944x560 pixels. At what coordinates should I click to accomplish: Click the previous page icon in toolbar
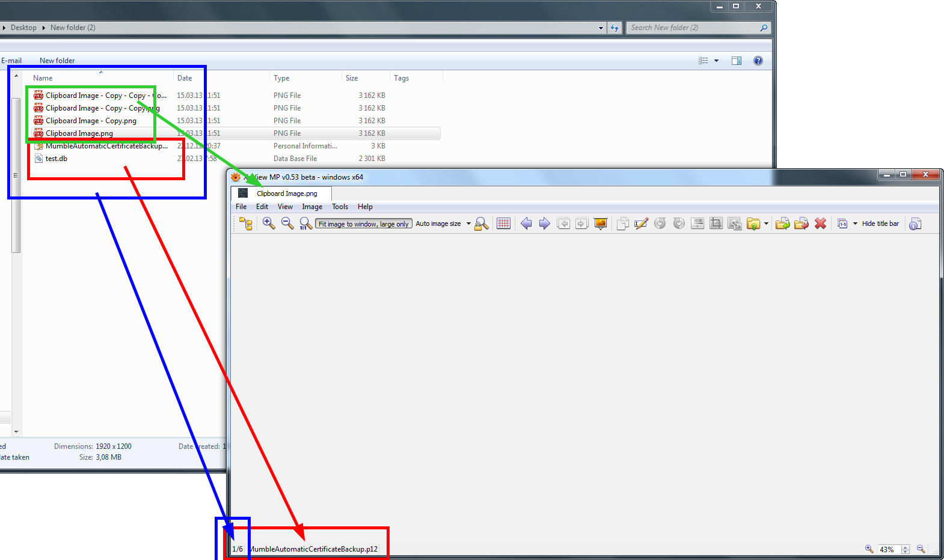pyautogui.click(x=563, y=224)
